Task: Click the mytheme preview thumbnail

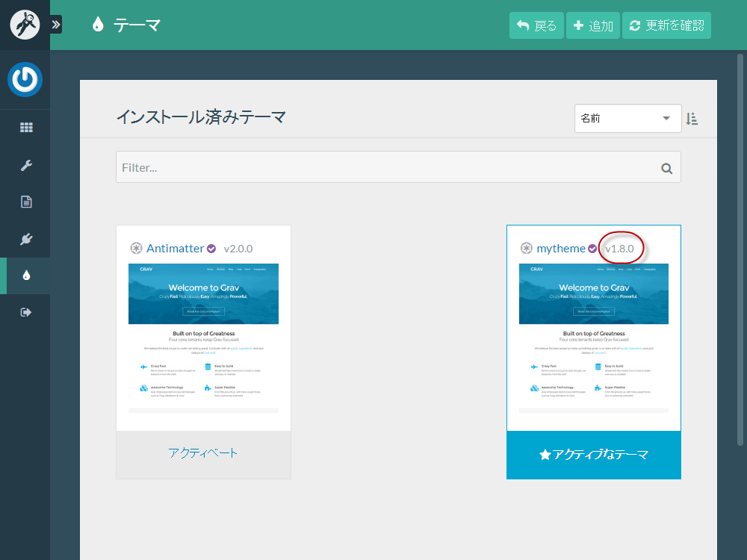Action: coord(594,337)
